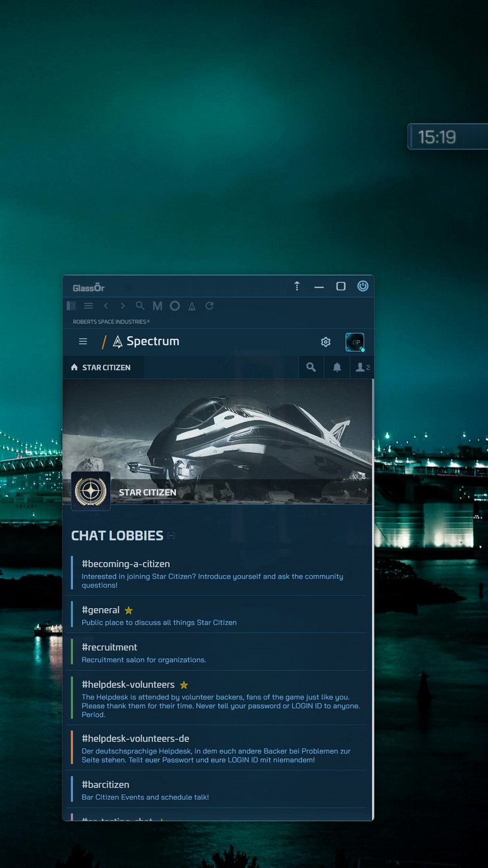Viewport: 488px width, 868px height.
Task: Click the Spectrum logo
Action: (x=146, y=341)
